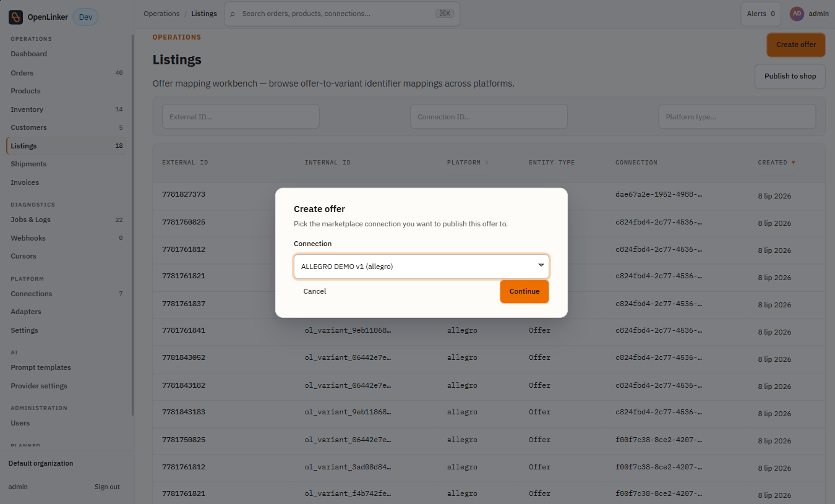
Task: Sort by Platform column
Action: coord(468,163)
